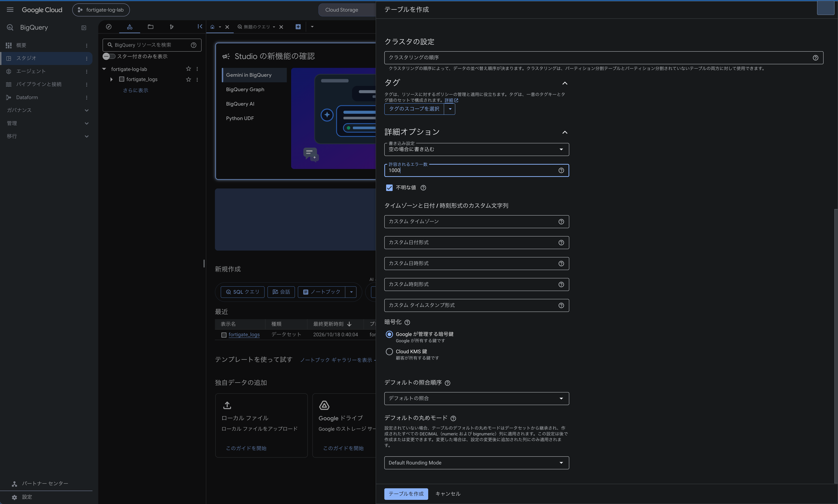This screenshot has width=838, height=504.
Task: Toggle スター付きのみを表示 switch
Action: click(x=109, y=56)
